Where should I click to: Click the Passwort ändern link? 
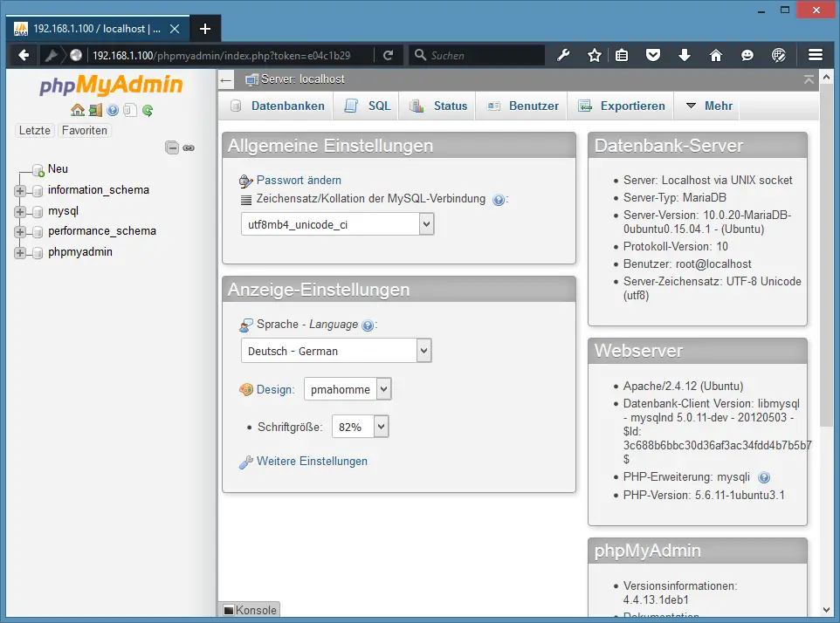[299, 180]
